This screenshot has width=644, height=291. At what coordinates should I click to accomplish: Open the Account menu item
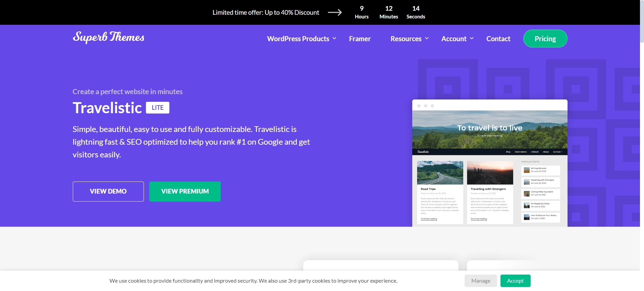(x=454, y=39)
